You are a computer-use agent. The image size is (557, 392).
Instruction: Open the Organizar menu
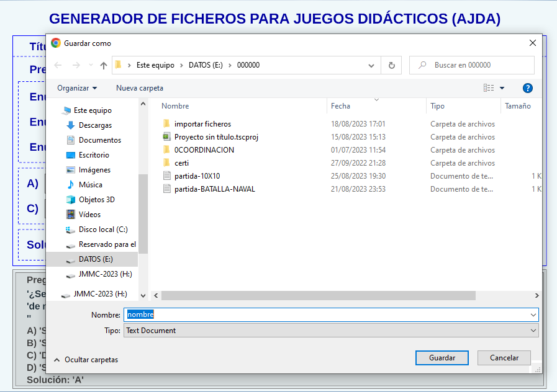click(x=77, y=88)
